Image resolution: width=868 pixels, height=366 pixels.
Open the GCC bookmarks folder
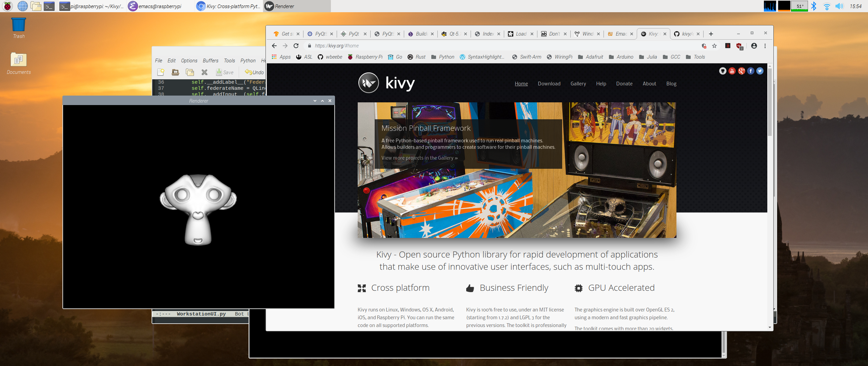pyautogui.click(x=671, y=57)
